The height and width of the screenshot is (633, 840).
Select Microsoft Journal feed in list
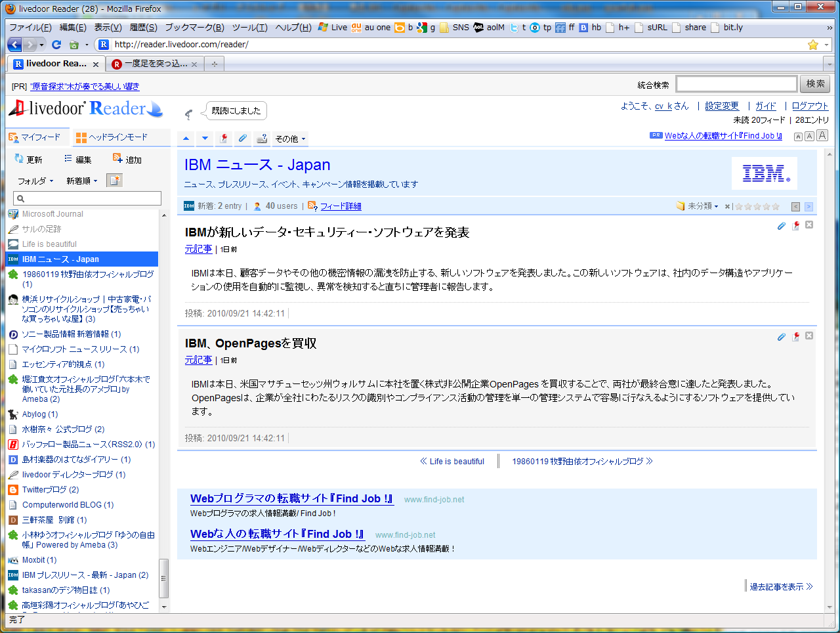coord(52,214)
